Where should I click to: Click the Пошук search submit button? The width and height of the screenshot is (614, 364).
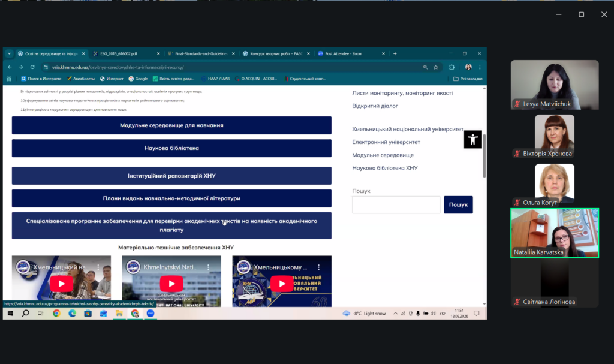click(x=458, y=205)
